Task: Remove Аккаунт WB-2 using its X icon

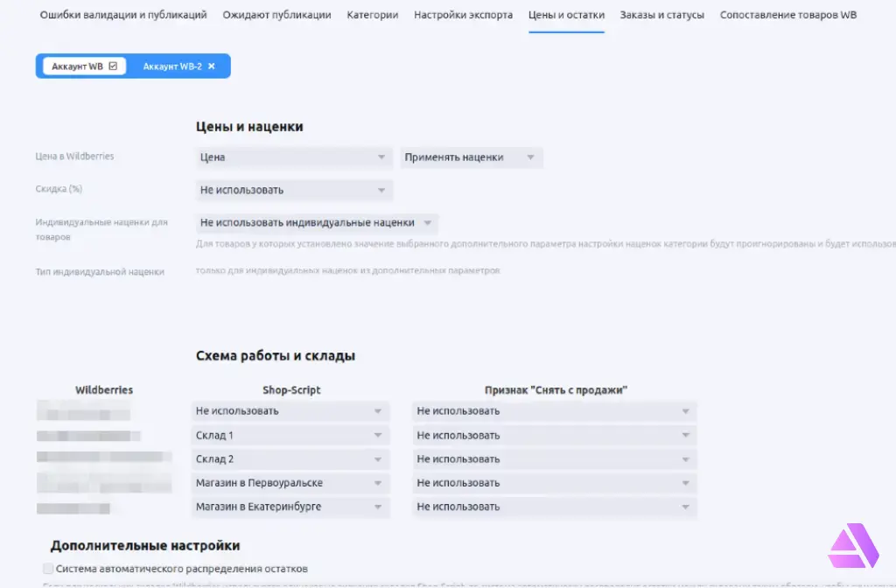Action: 213,66
